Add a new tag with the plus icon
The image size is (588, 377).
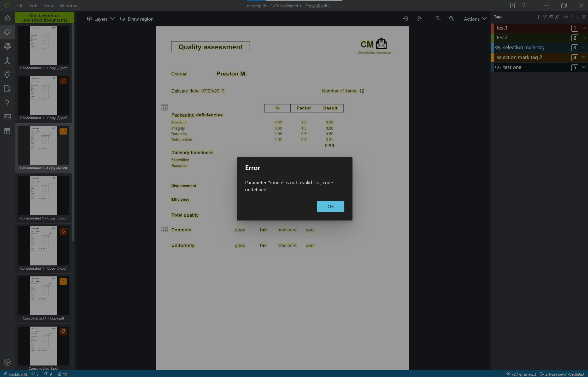coord(538,17)
